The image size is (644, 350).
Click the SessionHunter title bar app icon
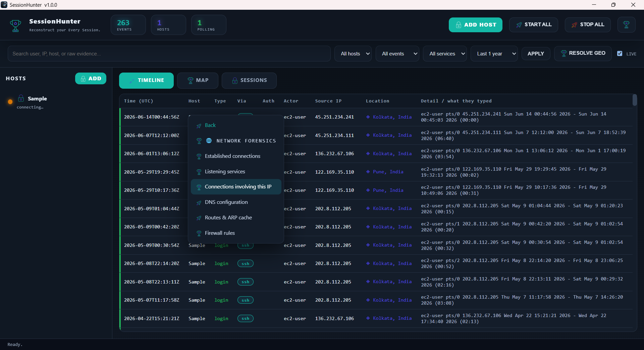click(x=4, y=5)
